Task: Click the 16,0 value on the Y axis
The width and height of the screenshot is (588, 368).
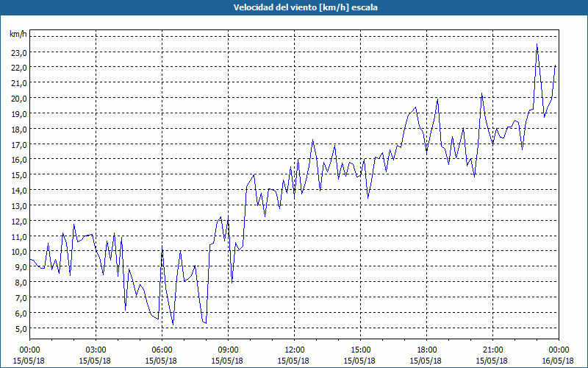Action: [19, 160]
